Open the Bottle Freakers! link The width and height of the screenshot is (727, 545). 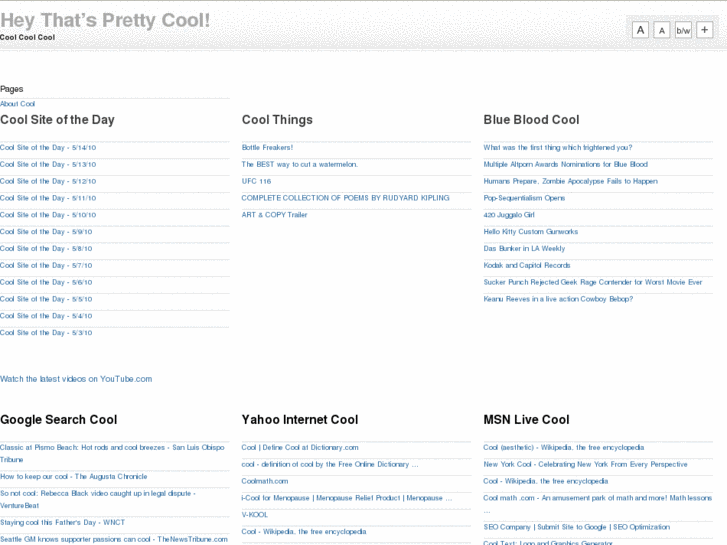click(267, 148)
